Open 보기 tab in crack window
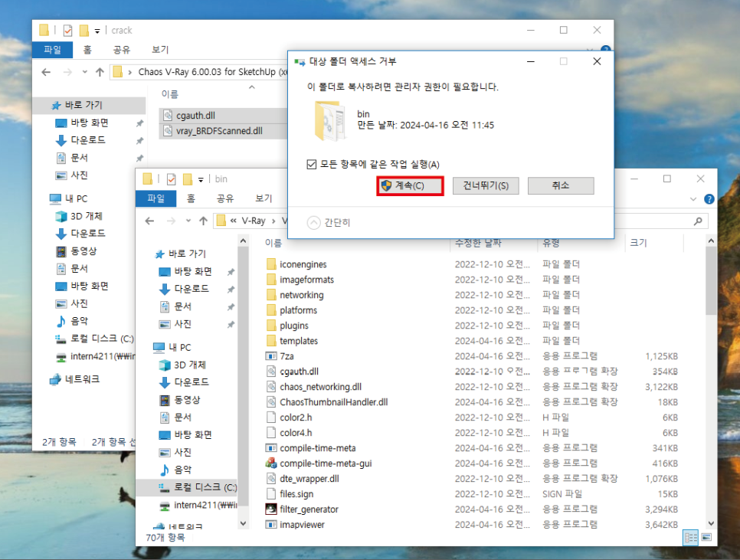 coord(160,50)
